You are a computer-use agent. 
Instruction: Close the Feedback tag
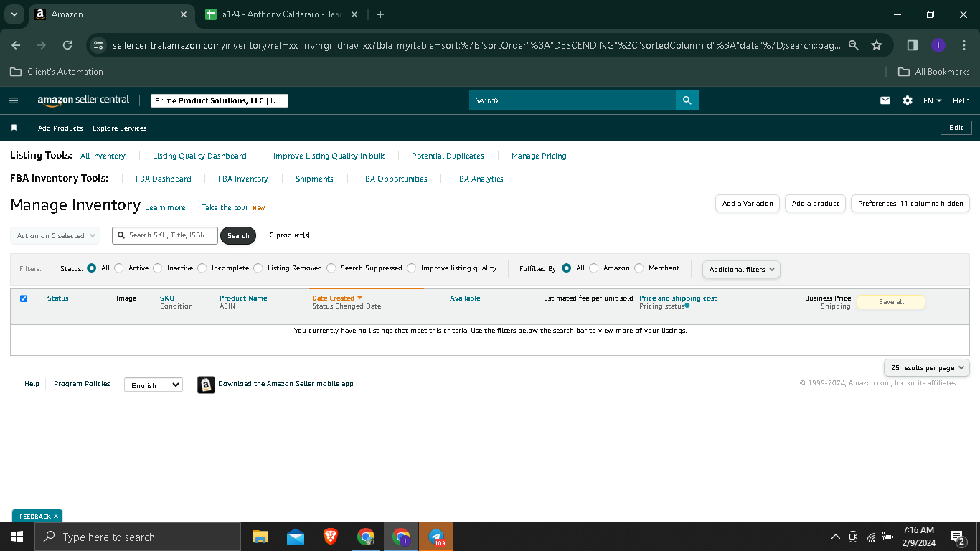click(56, 516)
